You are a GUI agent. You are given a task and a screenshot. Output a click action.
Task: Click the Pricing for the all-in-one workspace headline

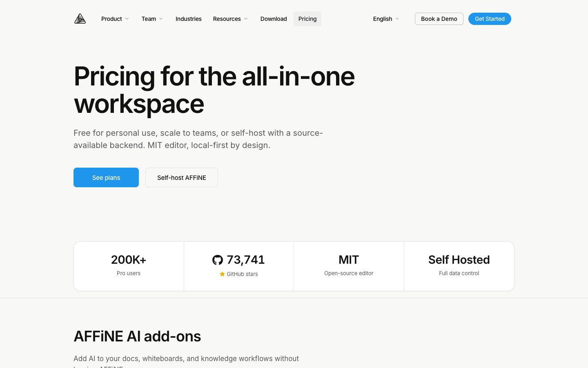pyautogui.click(x=214, y=90)
